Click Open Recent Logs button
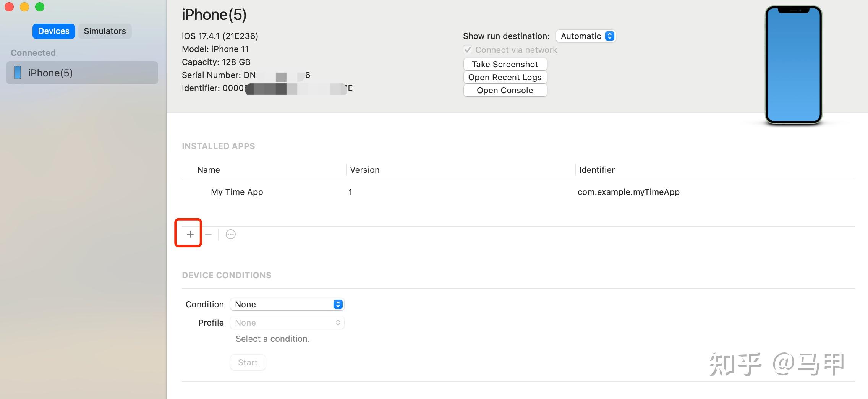 [x=505, y=77]
